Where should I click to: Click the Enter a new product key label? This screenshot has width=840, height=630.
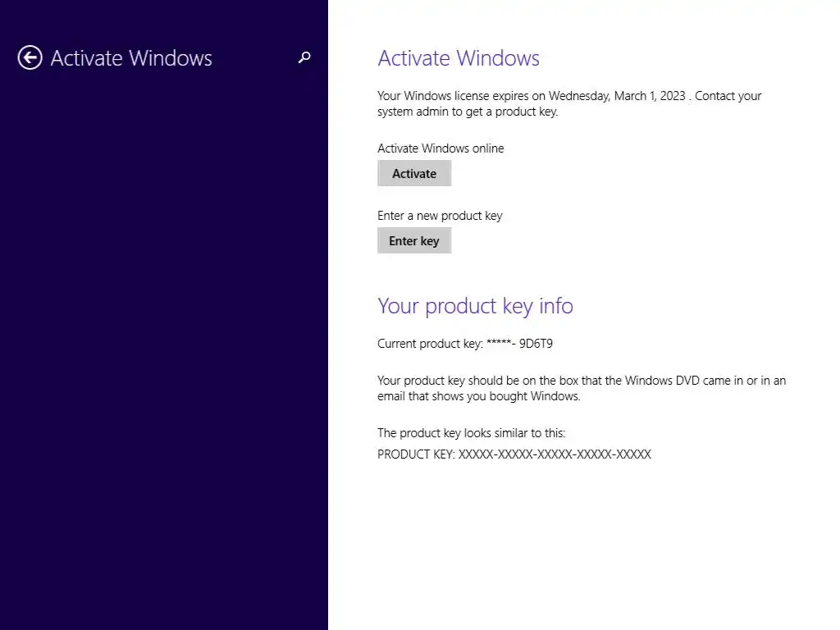[440, 216]
